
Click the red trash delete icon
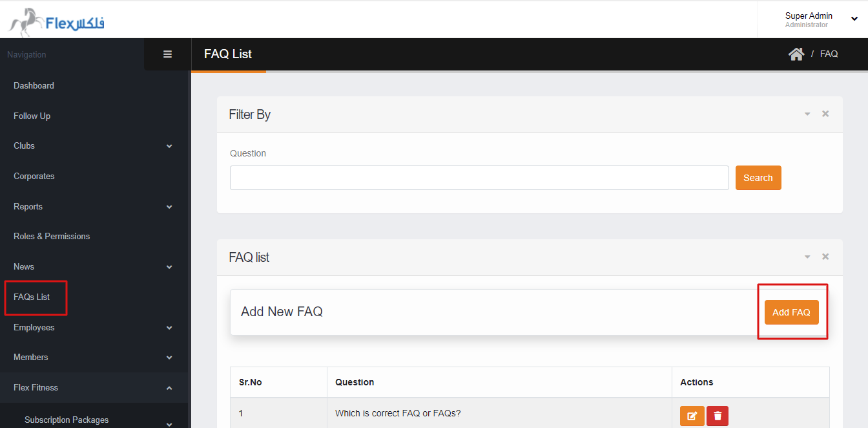click(x=718, y=416)
